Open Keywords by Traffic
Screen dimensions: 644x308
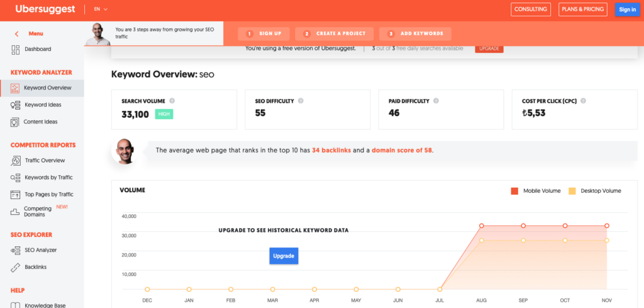(x=48, y=178)
